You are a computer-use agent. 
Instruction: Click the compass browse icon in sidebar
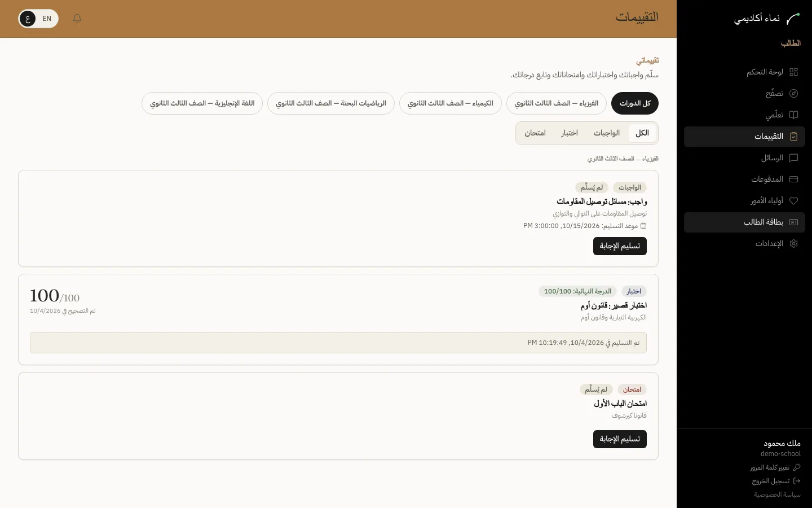coord(793,94)
